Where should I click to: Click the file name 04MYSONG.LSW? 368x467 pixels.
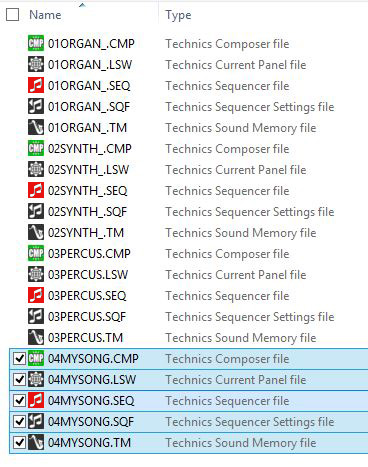(92, 380)
